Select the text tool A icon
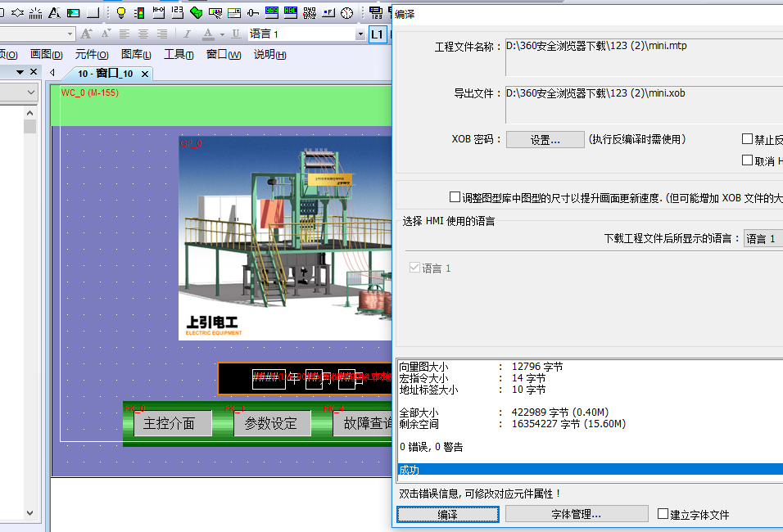The image size is (783, 532). [54, 12]
